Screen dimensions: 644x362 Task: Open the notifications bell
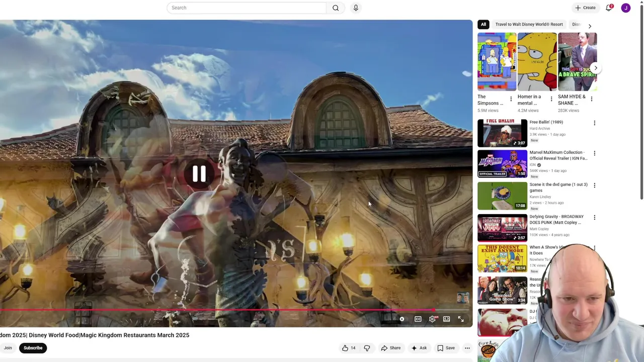[609, 8]
